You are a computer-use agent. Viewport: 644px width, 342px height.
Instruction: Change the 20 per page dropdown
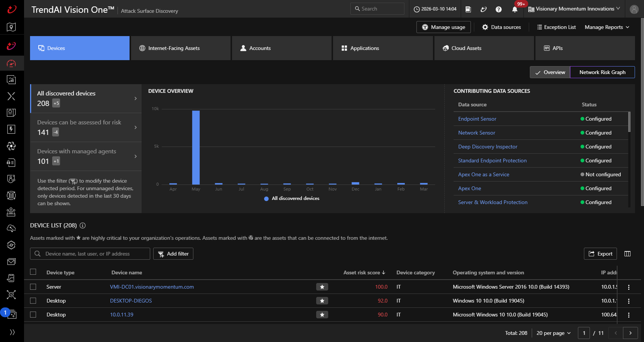554,333
